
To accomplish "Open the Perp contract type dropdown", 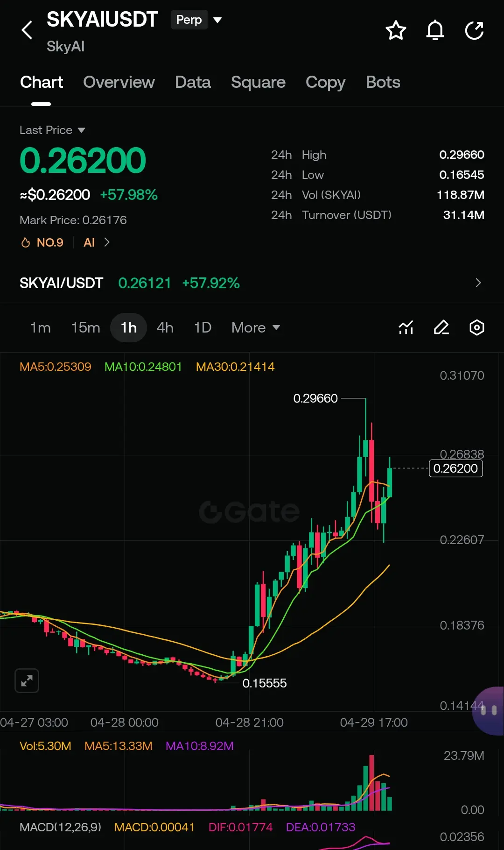I will click(x=196, y=20).
